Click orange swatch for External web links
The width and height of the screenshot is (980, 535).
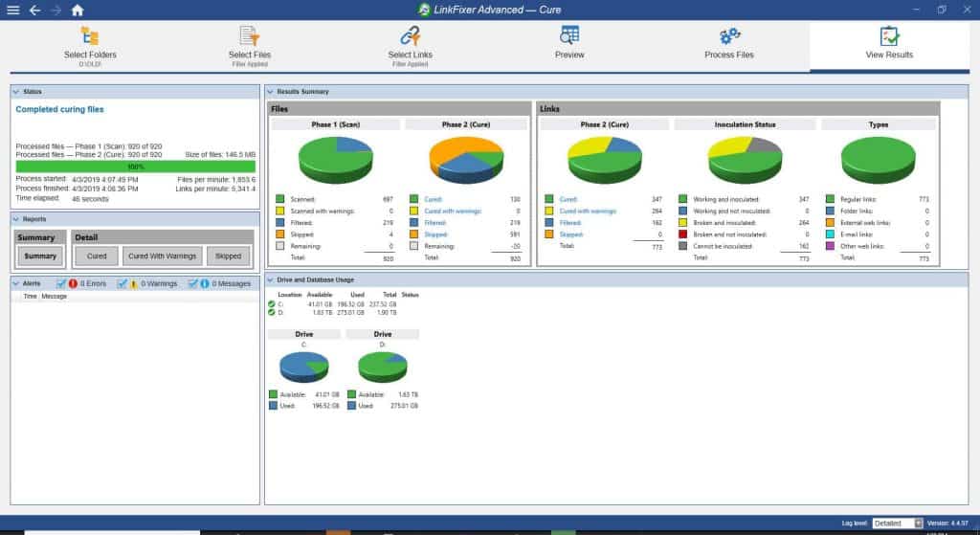point(830,223)
